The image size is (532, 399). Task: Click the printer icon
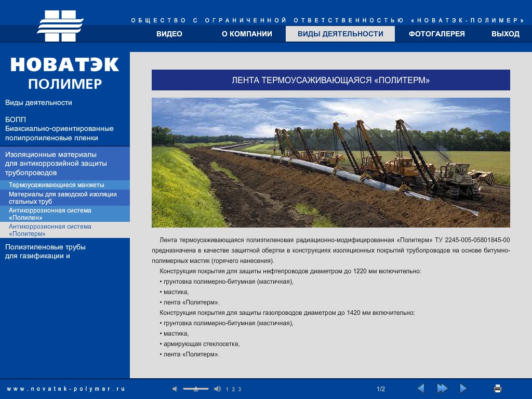click(498, 389)
